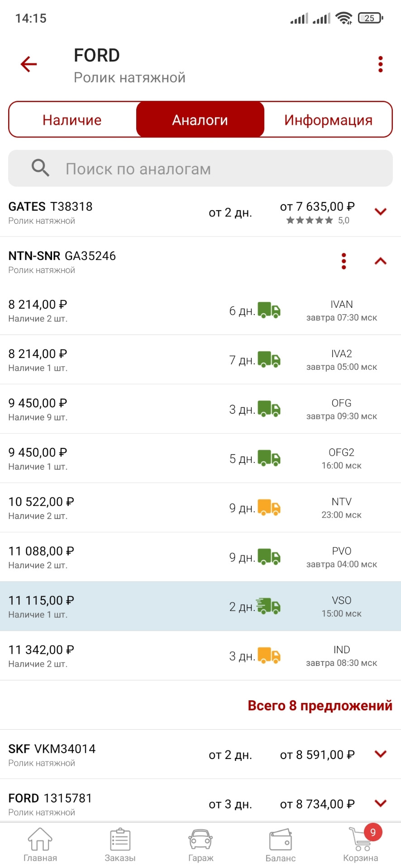Expand the SKF VKM34014 offers
The image size is (401, 868).
381,754
